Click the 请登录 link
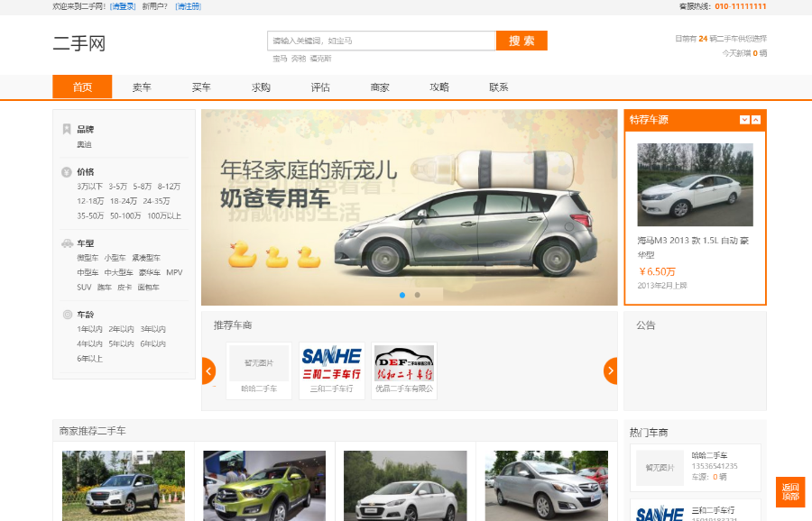Image resolution: width=812 pixels, height=521 pixels. pyautogui.click(x=124, y=6)
